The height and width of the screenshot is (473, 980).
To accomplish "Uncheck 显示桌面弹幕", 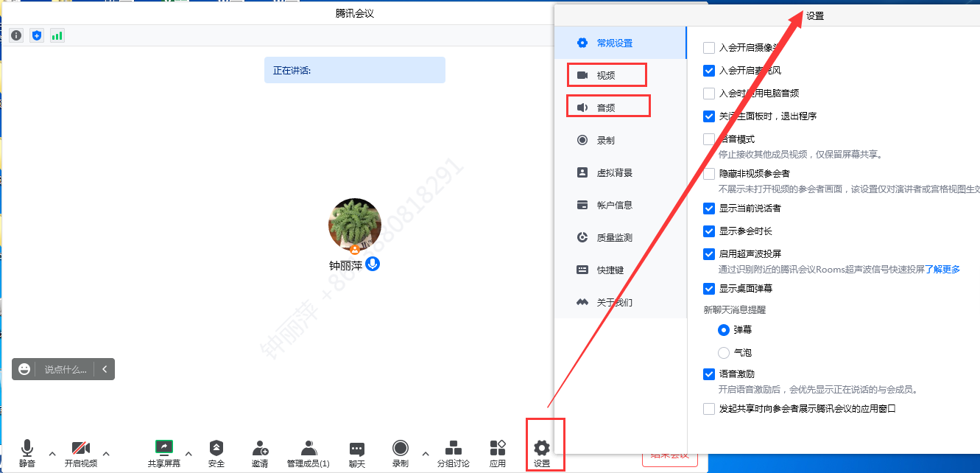I will 709,289.
